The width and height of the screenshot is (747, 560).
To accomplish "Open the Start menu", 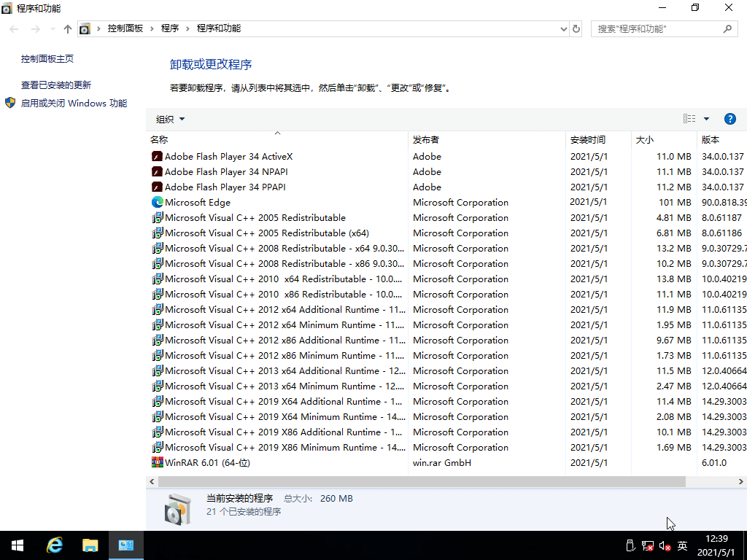I will 17,545.
